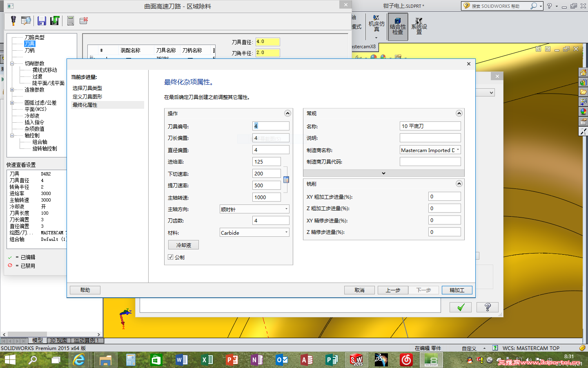The width and height of the screenshot is (588, 368).
Task: Click the 帮助 help button
Action: (85, 290)
